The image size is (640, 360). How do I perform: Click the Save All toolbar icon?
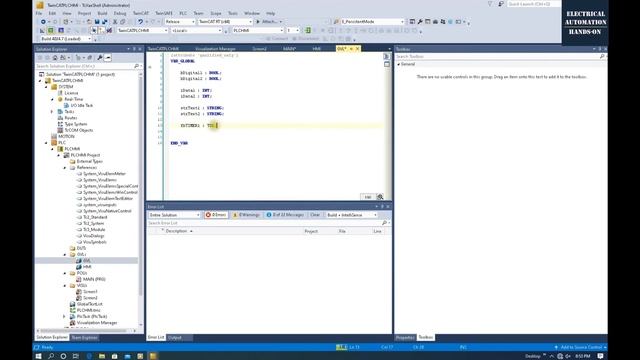pos(104,22)
